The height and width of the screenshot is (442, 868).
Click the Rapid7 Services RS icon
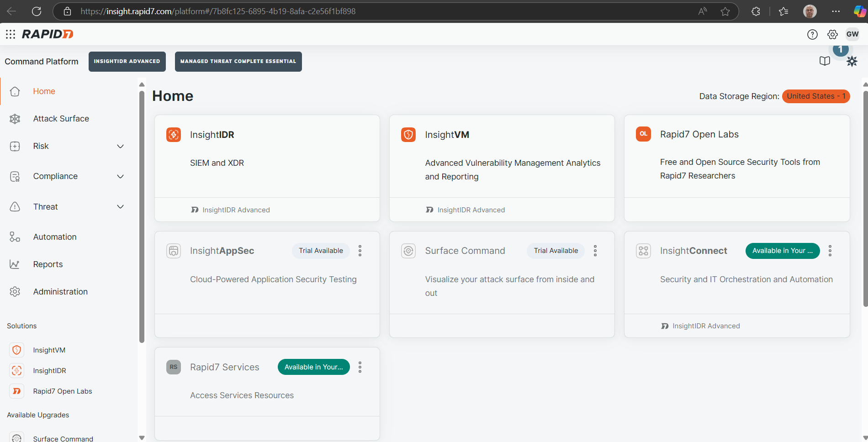click(x=174, y=367)
